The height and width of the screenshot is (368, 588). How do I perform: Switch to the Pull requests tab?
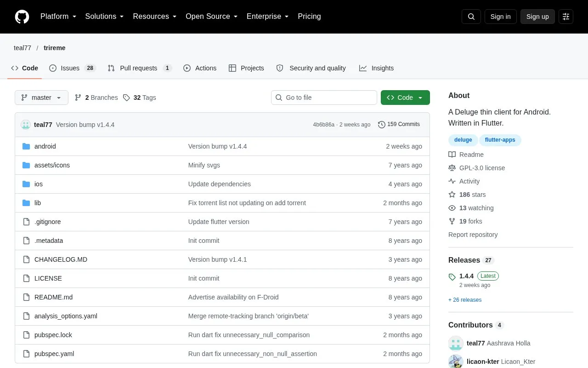pyautogui.click(x=140, y=68)
